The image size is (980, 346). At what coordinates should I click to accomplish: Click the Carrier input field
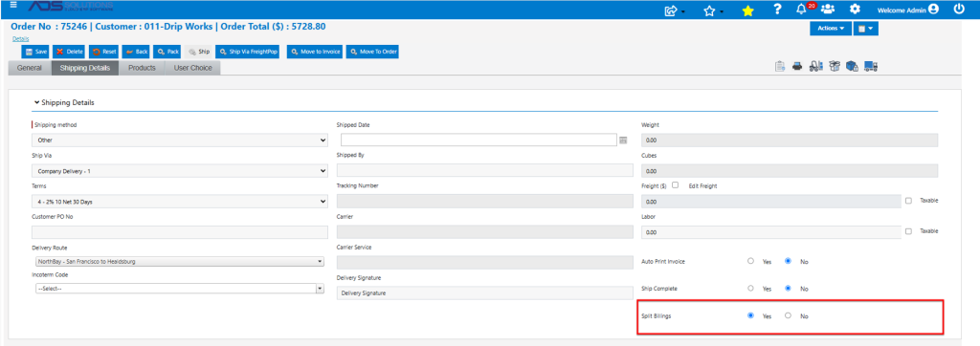tap(485, 231)
